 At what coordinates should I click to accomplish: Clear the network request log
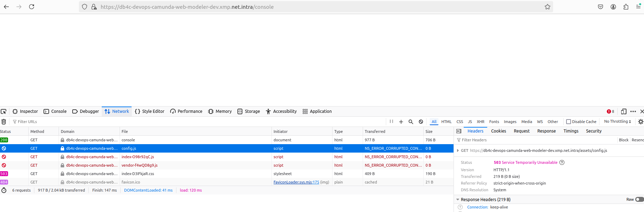point(4,122)
